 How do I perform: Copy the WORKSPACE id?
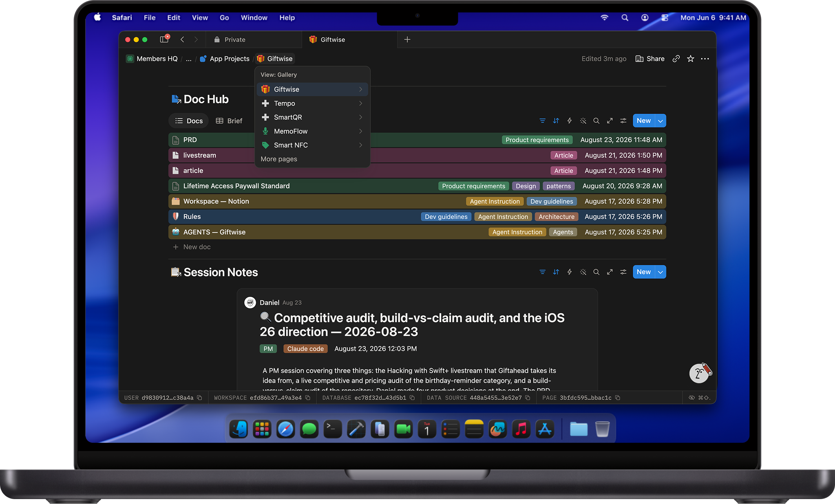click(308, 398)
